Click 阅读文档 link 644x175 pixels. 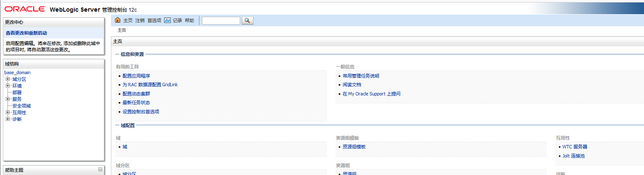pyautogui.click(x=352, y=85)
